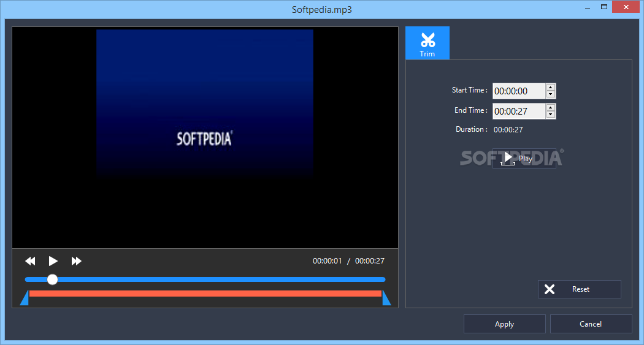Viewport: 644px width, 345px height.
Task: Close the Softpedia.mp3 window
Action: point(626,7)
